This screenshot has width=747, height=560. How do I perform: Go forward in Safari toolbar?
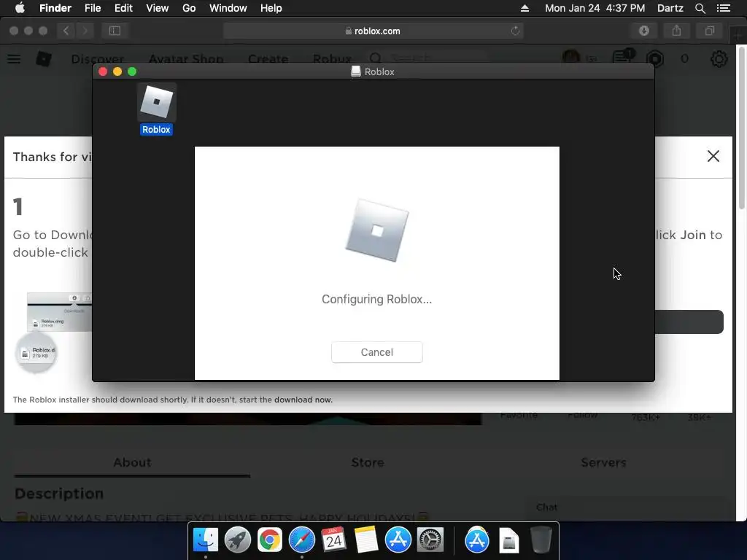85,31
